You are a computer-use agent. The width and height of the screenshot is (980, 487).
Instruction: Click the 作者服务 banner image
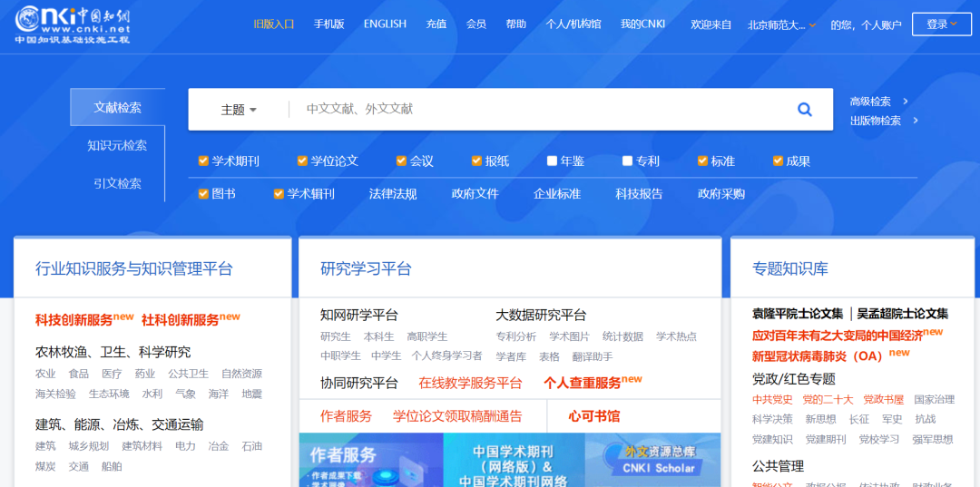[x=371, y=460]
